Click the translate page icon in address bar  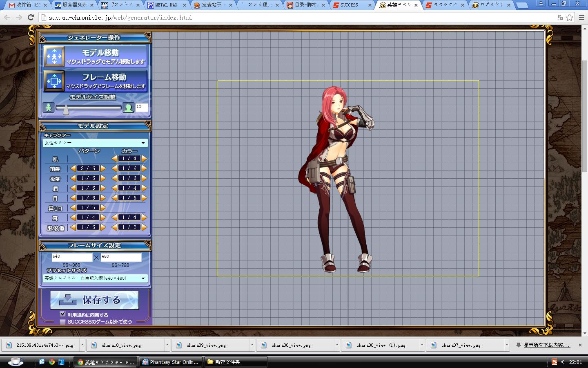tap(560, 18)
